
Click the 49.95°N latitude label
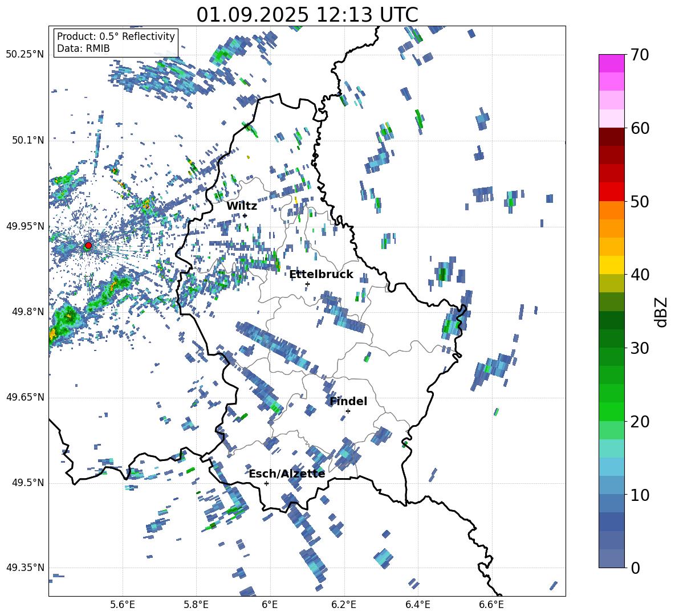25,226
